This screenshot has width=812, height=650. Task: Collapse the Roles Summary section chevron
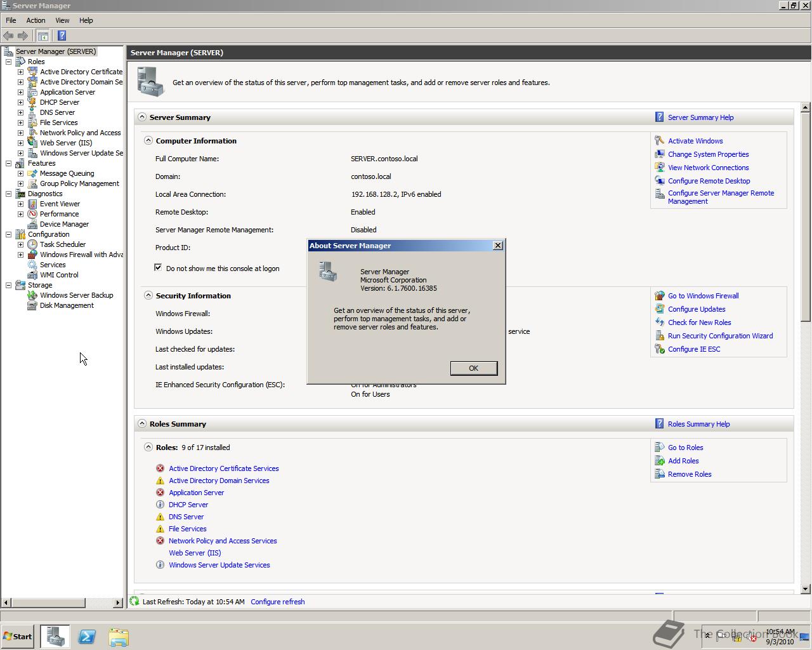point(141,423)
